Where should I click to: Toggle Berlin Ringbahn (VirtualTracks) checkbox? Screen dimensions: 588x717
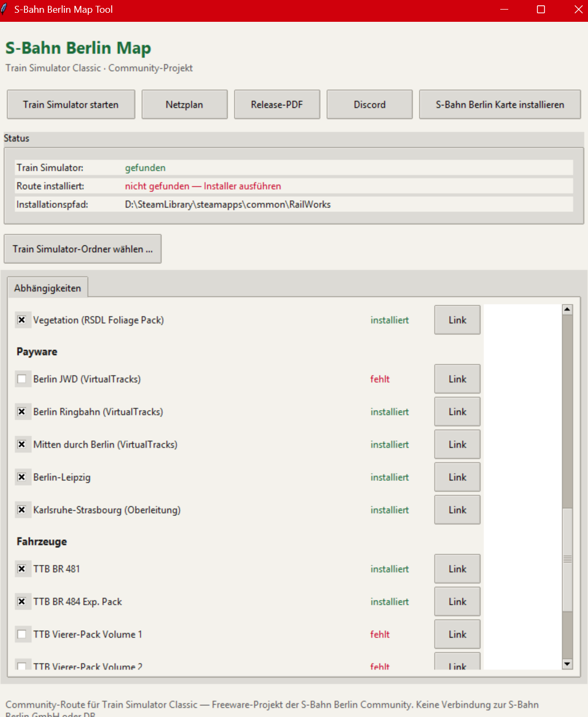pyautogui.click(x=22, y=412)
